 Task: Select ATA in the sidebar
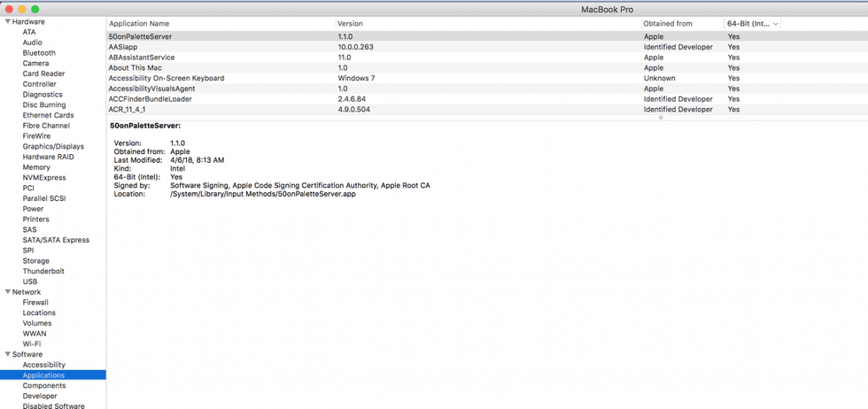click(x=28, y=32)
